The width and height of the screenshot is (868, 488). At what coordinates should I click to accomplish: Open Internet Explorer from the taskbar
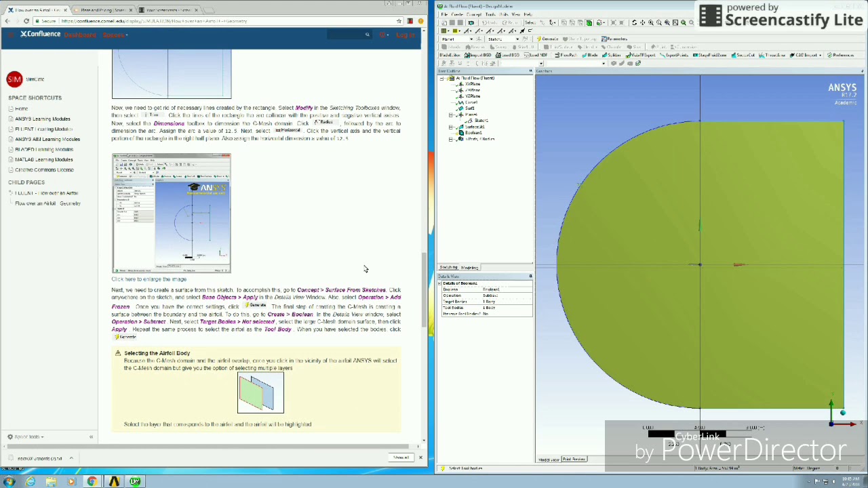coord(31,482)
